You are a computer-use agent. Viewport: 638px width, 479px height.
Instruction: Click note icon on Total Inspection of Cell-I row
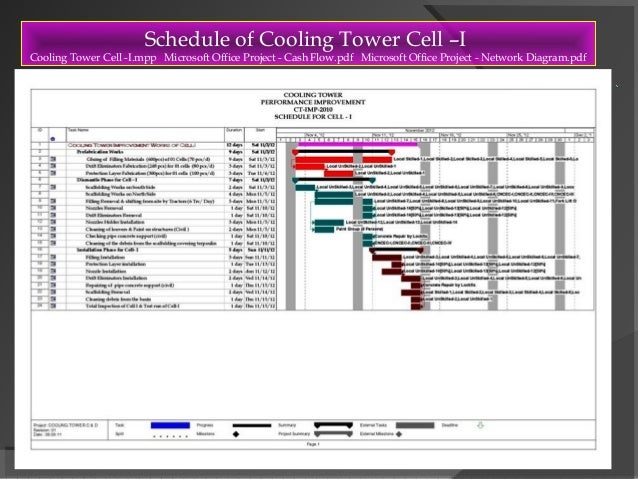(53, 306)
